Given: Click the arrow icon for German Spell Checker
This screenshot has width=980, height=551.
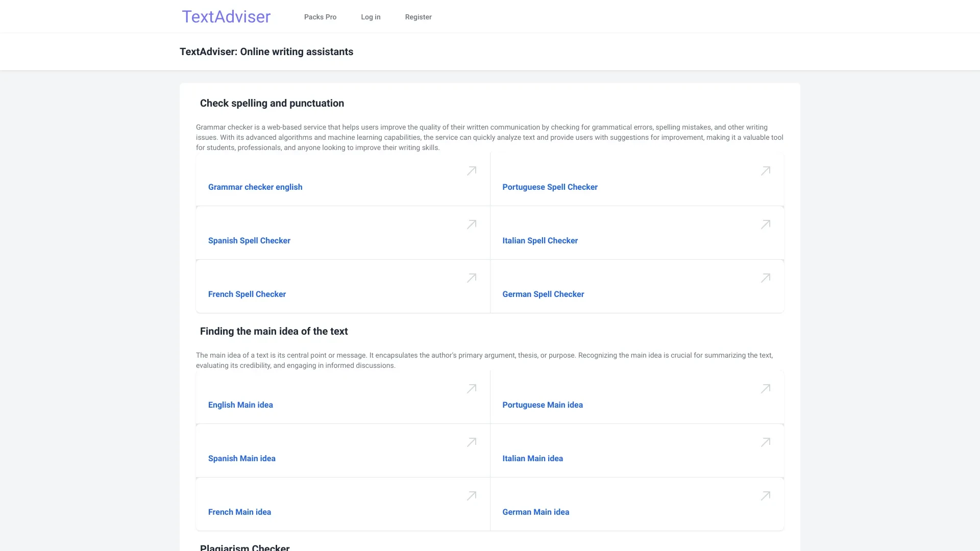Looking at the screenshot, I should click(765, 278).
